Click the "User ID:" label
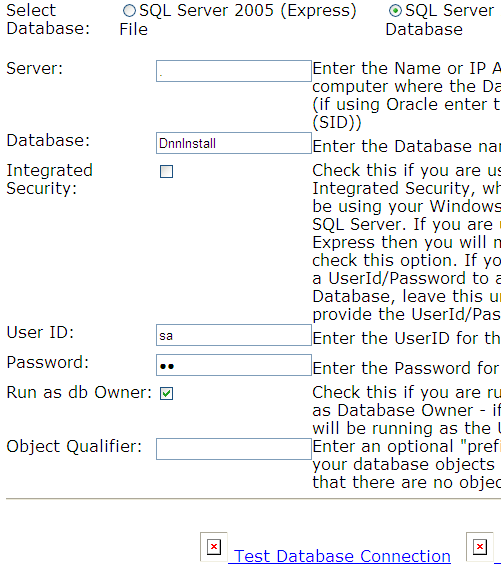This screenshot has width=501, height=571. tap(40, 332)
